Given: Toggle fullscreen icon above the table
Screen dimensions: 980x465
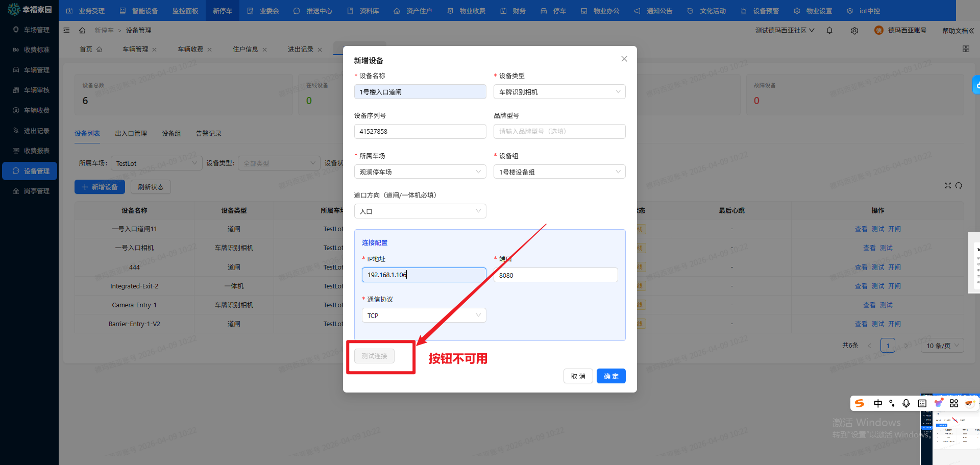Looking at the screenshot, I should [x=948, y=186].
